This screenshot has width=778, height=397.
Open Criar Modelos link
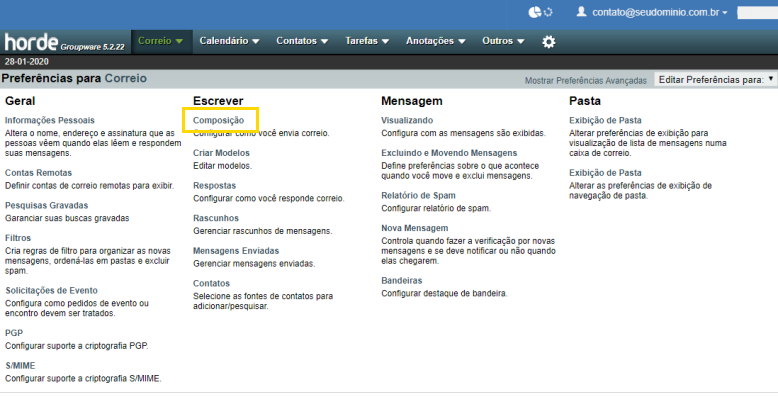click(x=221, y=153)
